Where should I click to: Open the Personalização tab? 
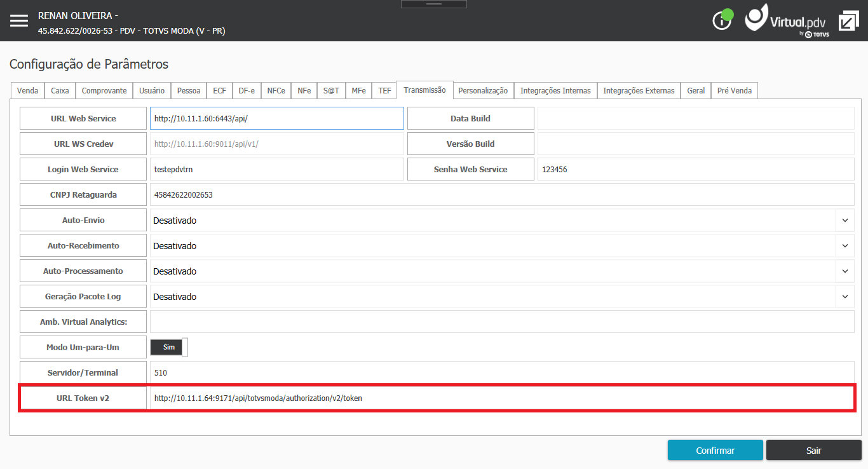483,90
